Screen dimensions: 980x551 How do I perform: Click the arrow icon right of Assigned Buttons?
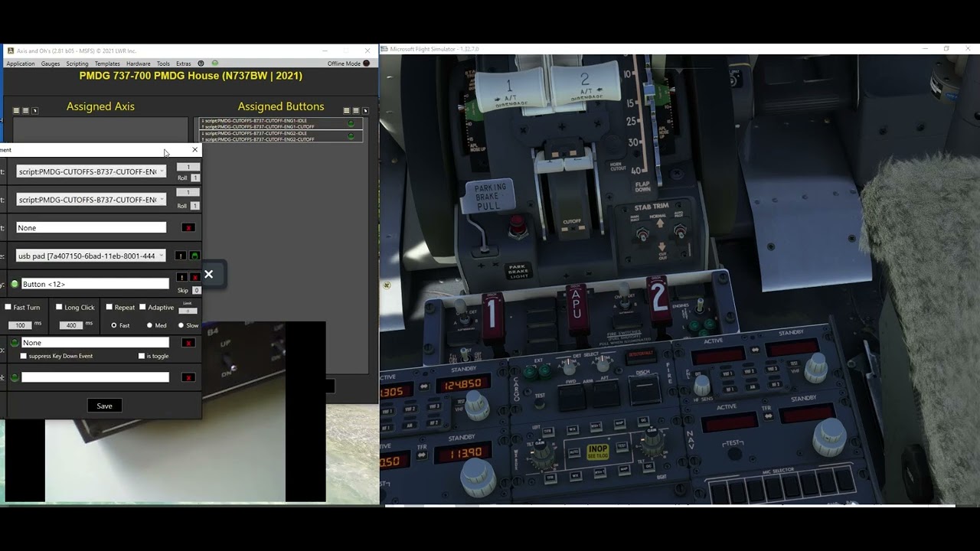click(365, 111)
